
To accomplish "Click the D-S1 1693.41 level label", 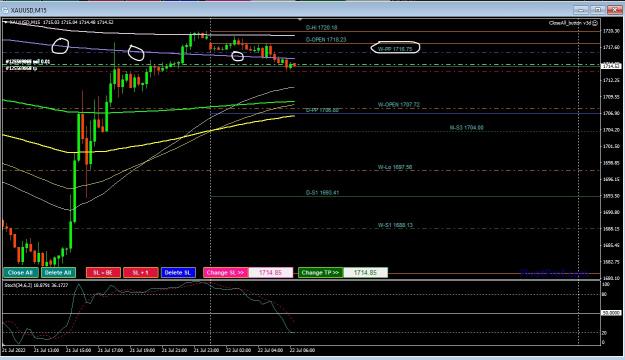I will pyautogui.click(x=322, y=193).
